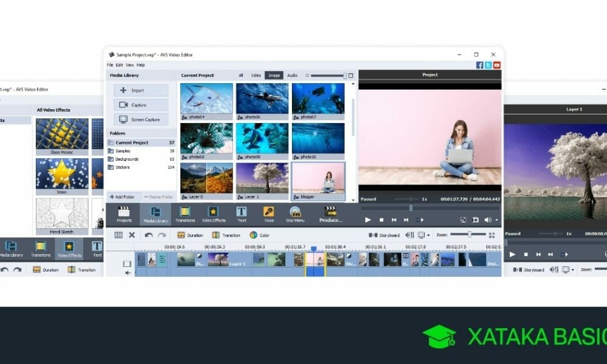Image resolution: width=607 pixels, height=364 pixels.
Task: Switch to the Audio filter tab
Action: point(292,75)
